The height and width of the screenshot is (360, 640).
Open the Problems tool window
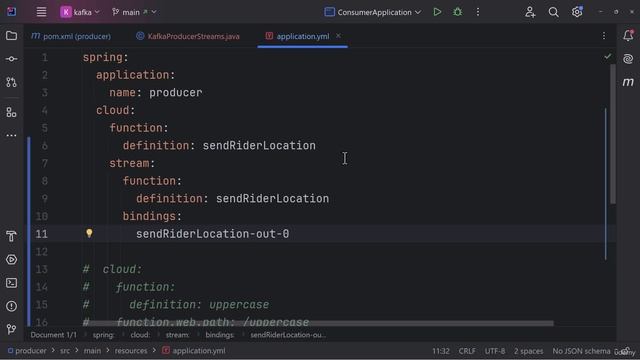(x=11, y=306)
